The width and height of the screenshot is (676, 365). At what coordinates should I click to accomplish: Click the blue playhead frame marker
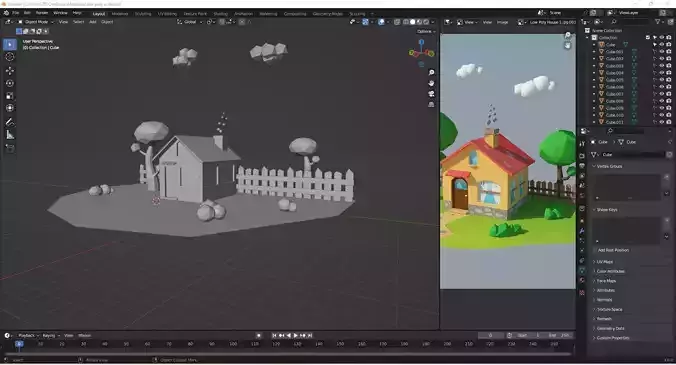[x=19, y=344]
